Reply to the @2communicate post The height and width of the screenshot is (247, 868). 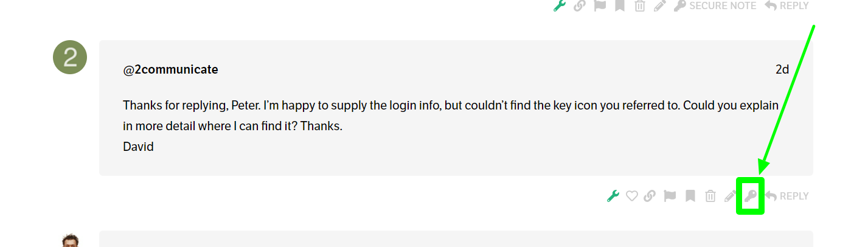click(787, 196)
